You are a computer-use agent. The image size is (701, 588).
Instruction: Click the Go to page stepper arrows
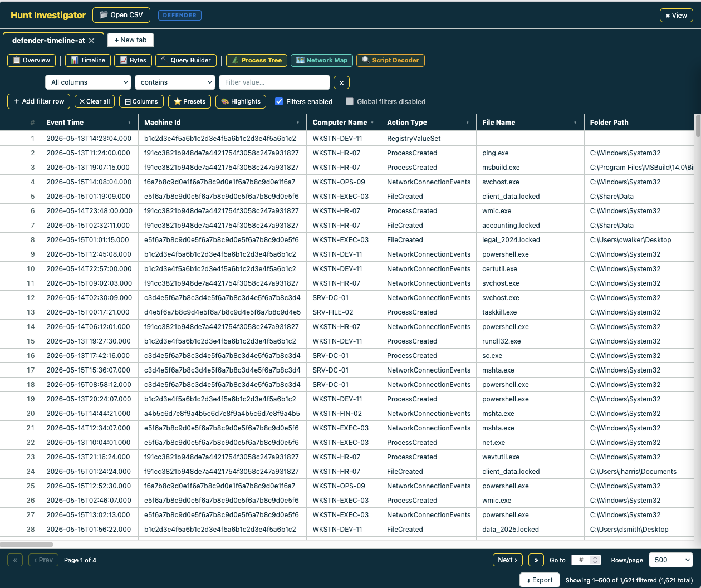click(596, 560)
